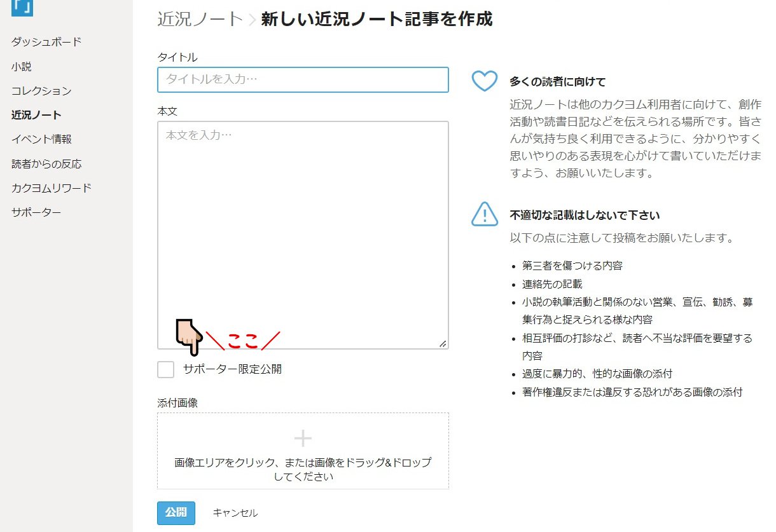This screenshot has height=532, width=776.
Task: Focus the タイトル input field
Action: (303, 79)
